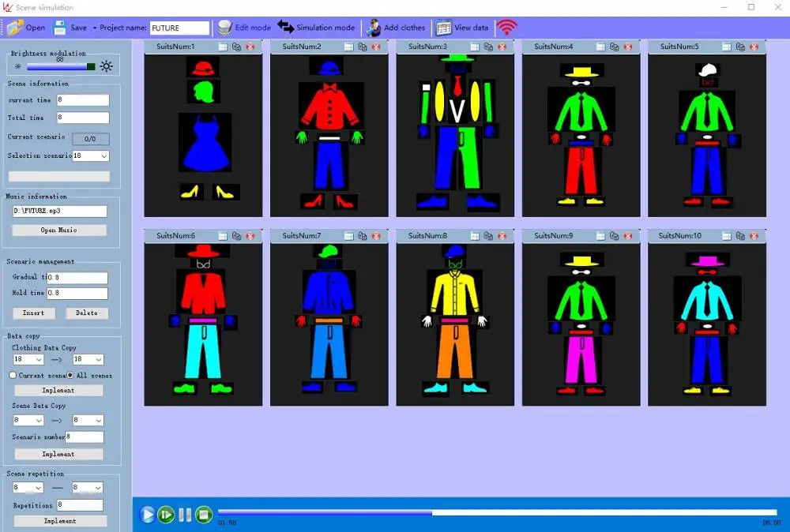Click the Save floppy disk icon
The image size is (790, 532).
pos(60,28)
